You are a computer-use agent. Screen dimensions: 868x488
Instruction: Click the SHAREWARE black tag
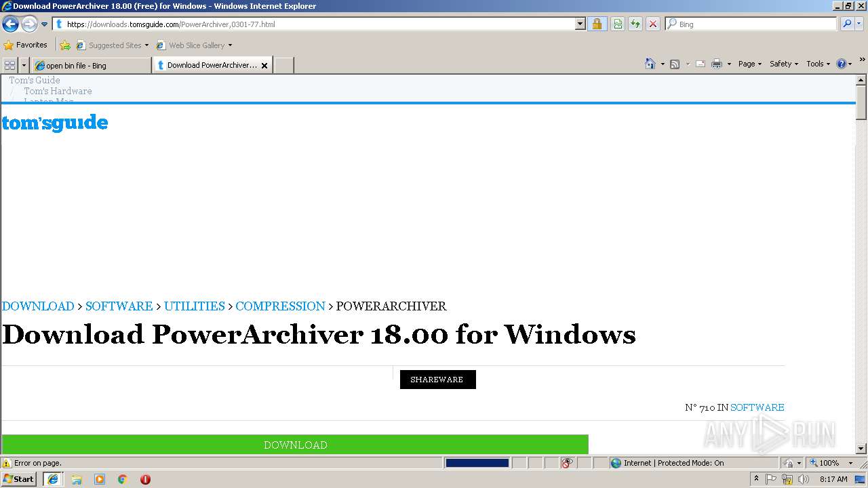point(437,380)
